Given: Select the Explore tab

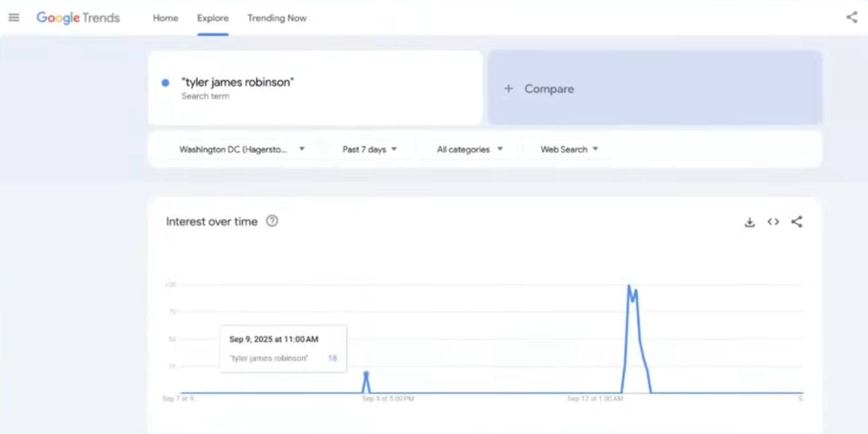Looking at the screenshot, I should click(213, 18).
